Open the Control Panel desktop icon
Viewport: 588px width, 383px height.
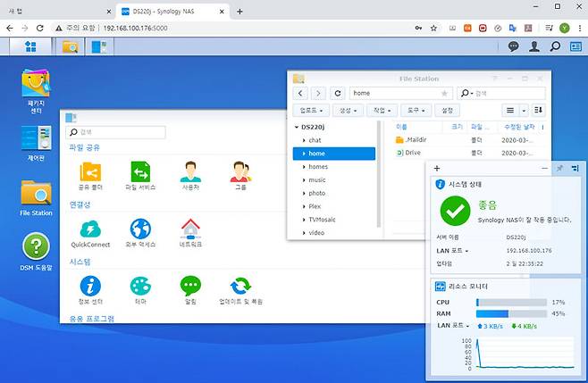36,143
